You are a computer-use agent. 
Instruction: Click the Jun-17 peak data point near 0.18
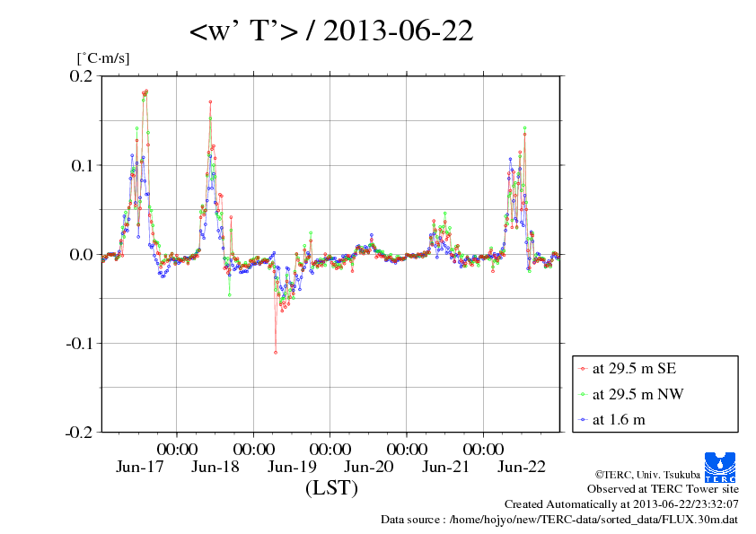click(x=146, y=91)
